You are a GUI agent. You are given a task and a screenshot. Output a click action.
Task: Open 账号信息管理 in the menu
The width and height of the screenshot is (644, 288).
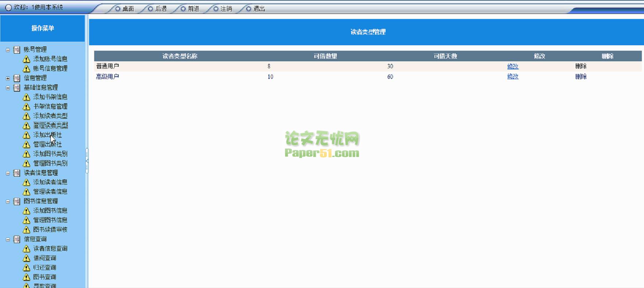click(50, 68)
